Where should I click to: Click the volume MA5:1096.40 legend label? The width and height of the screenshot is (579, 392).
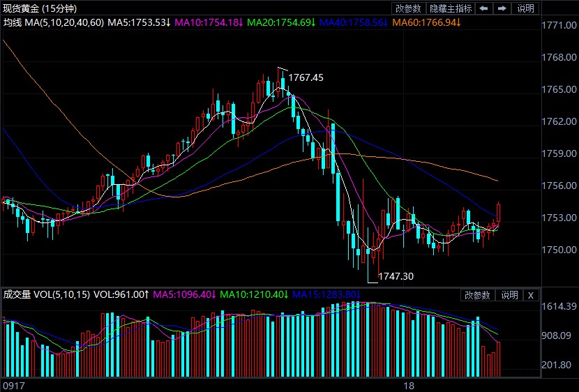pos(185,295)
